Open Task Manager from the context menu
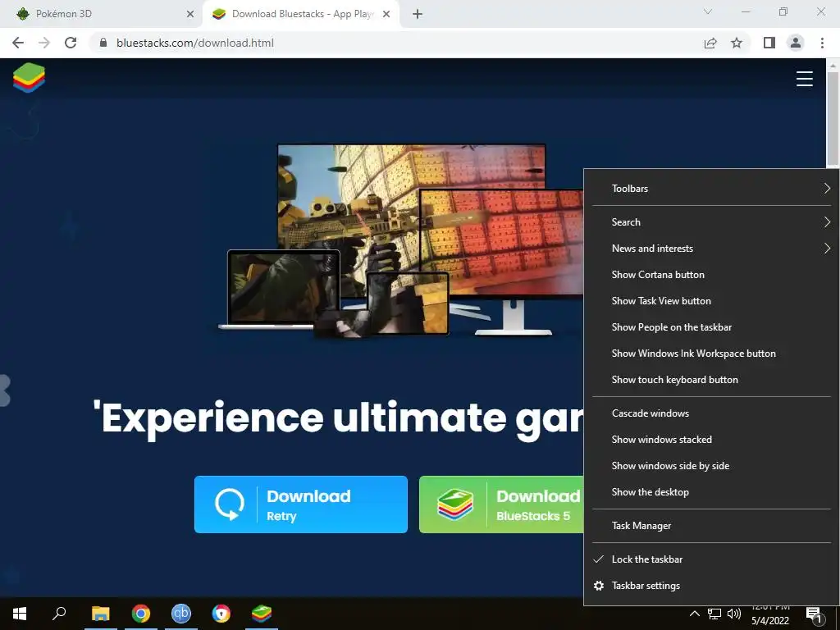This screenshot has height=630, width=840. click(x=711, y=526)
